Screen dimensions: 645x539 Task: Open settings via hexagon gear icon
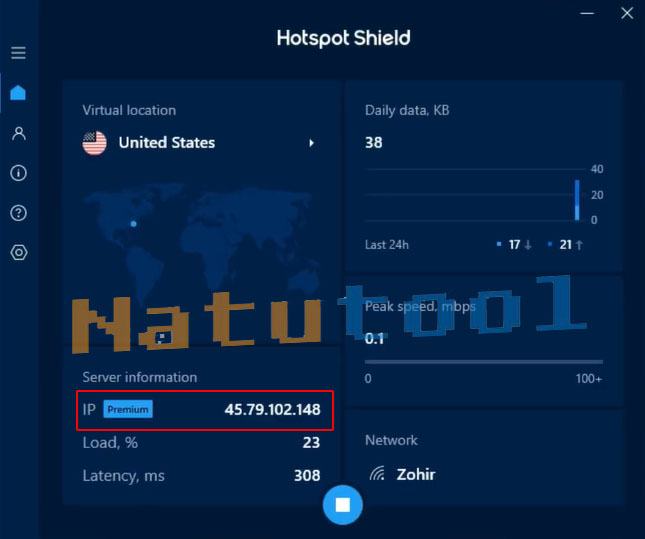click(x=19, y=252)
